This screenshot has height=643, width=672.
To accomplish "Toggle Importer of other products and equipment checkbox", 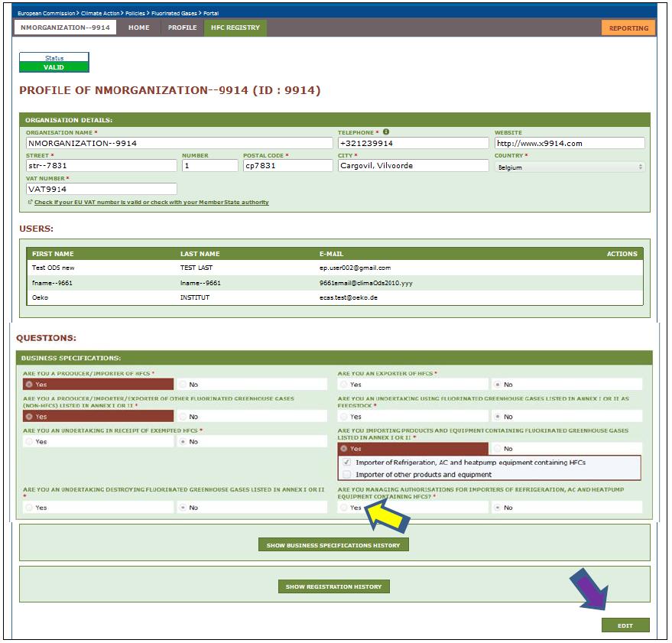I will coord(347,474).
